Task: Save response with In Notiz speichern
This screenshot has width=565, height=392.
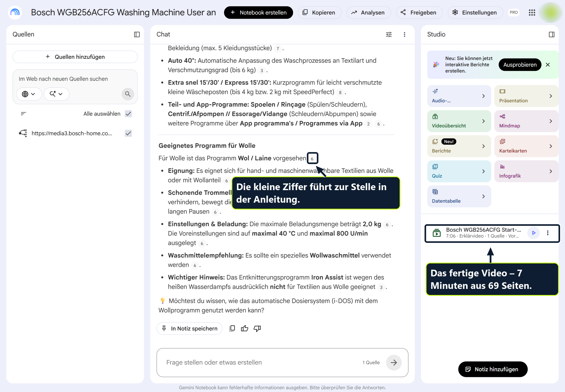Action: point(189,328)
